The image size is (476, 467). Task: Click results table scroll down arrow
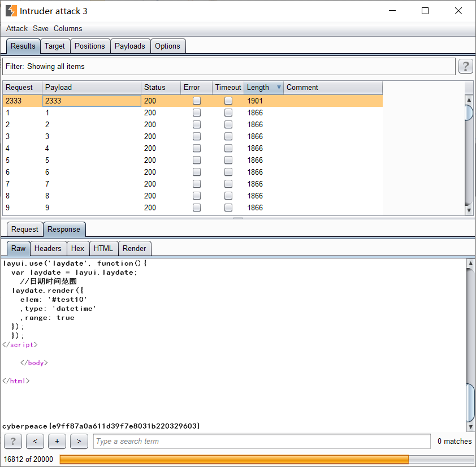(x=469, y=210)
